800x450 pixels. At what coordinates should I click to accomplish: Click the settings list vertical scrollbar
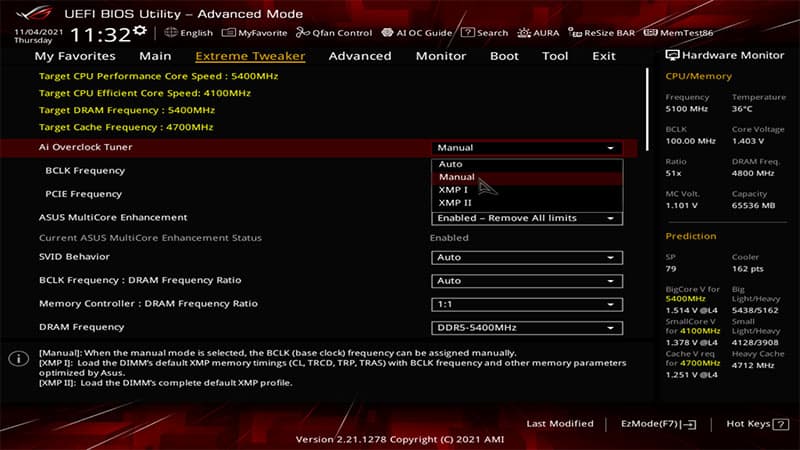pyautogui.click(x=647, y=110)
